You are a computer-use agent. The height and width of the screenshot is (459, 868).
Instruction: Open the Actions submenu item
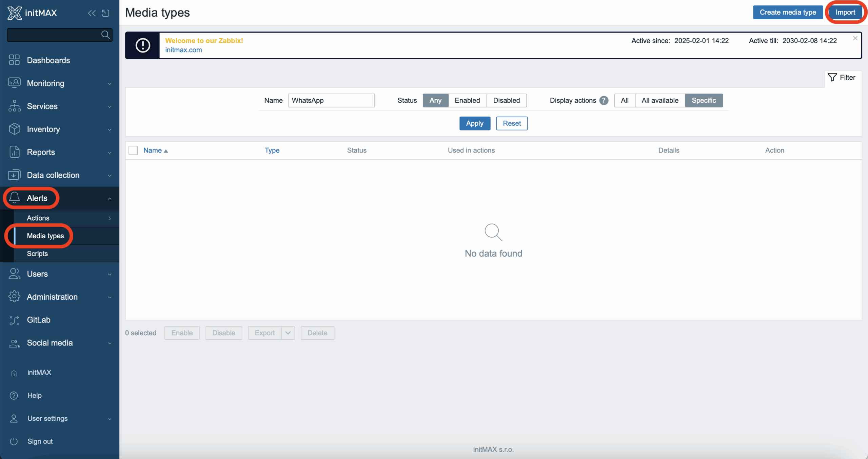[x=38, y=218]
